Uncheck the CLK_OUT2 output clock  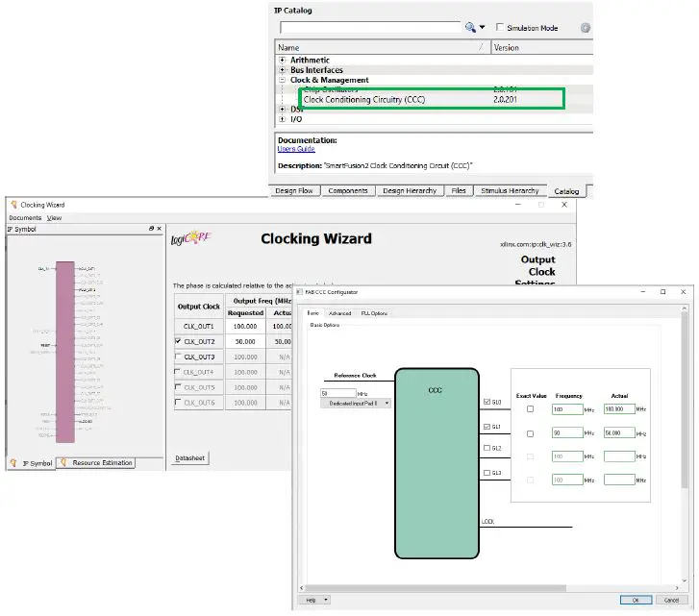pos(178,341)
